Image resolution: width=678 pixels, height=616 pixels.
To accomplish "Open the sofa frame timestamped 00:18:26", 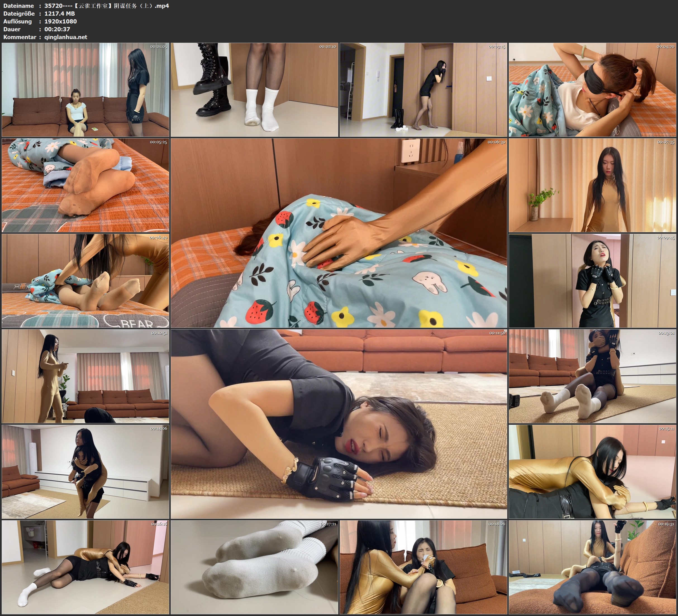I will tap(423, 567).
